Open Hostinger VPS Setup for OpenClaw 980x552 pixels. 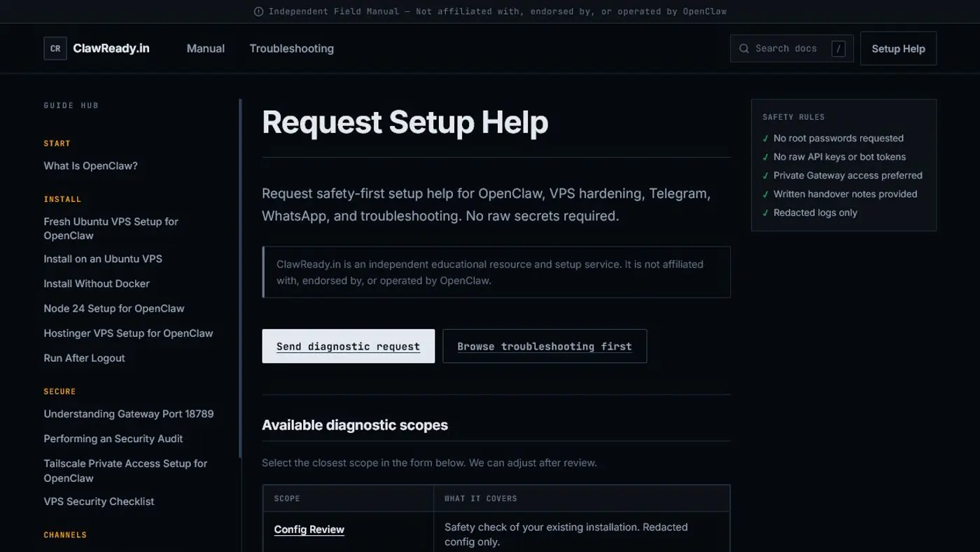[x=128, y=333]
